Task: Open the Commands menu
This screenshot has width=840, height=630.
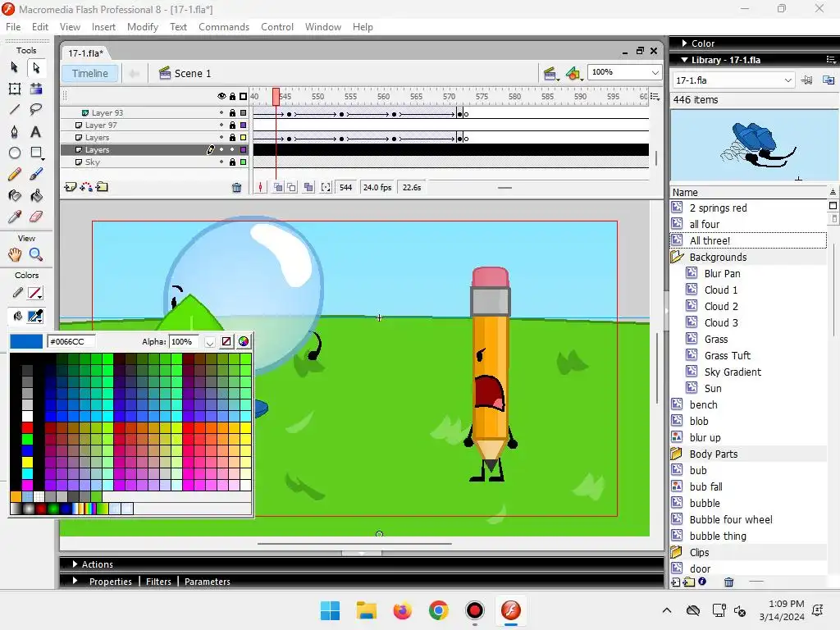Action: coord(224,27)
